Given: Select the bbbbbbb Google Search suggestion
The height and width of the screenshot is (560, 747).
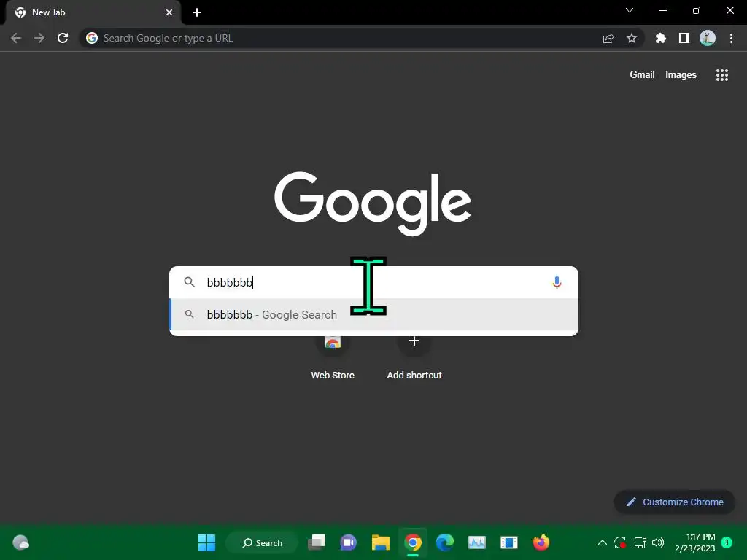Looking at the screenshot, I should 374,315.
